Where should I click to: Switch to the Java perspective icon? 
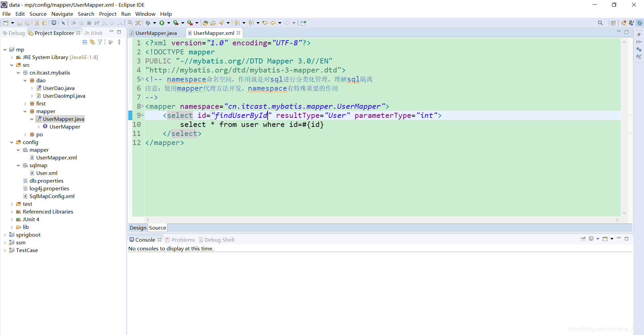click(631, 23)
